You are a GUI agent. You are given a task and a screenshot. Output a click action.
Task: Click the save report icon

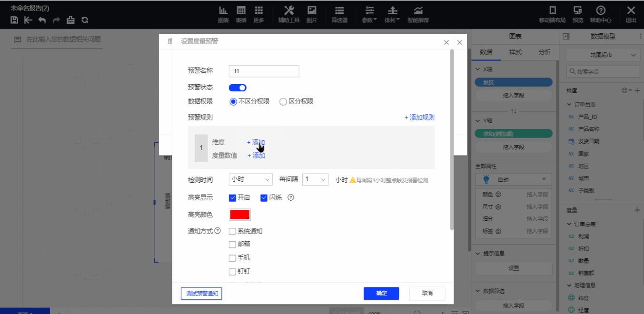coord(14,20)
